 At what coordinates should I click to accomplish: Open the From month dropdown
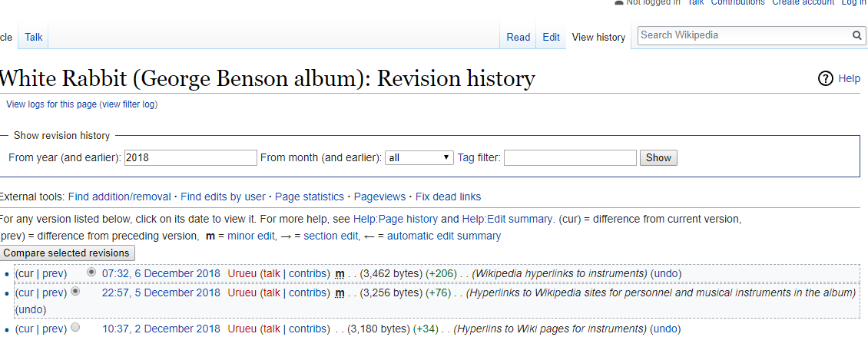tap(419, 157)
